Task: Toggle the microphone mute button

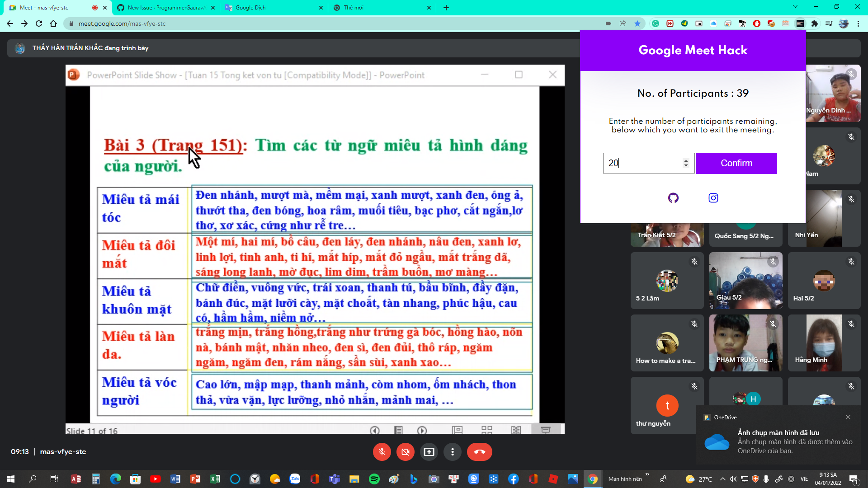Action: tap(382, 452)
